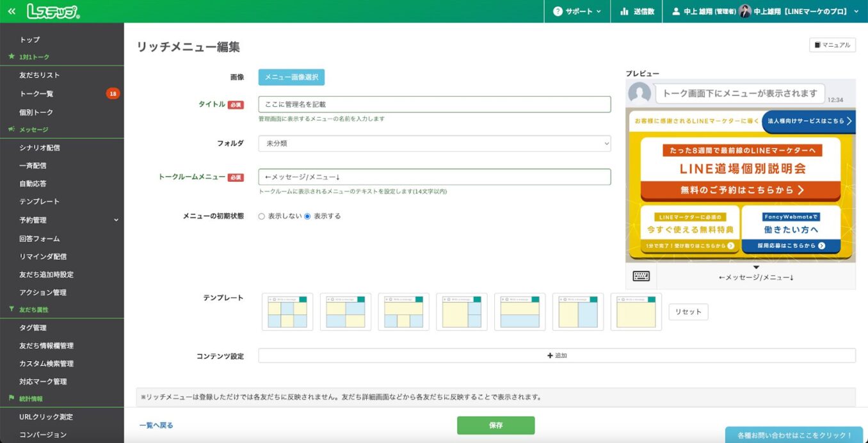Click the keyboard icon in the preview

tap(640, 275)
